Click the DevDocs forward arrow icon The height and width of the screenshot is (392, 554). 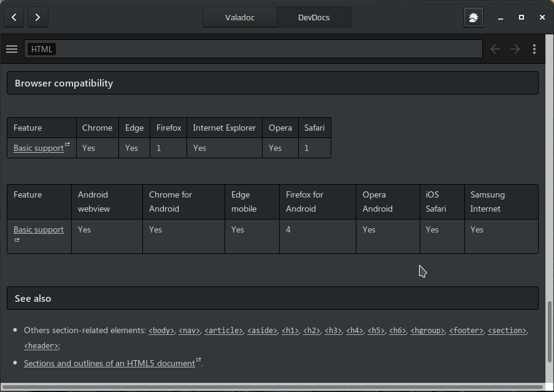point(515,49)
